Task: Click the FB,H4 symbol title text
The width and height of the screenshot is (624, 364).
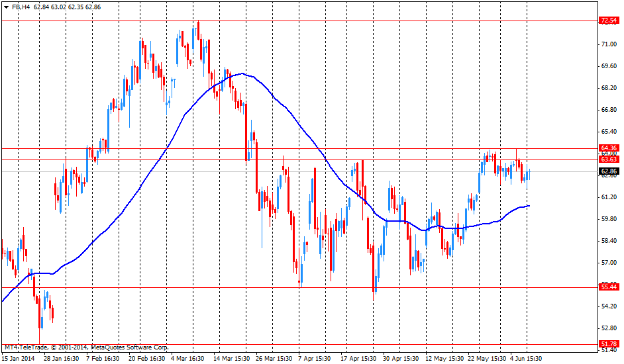Action: (21, 7)
